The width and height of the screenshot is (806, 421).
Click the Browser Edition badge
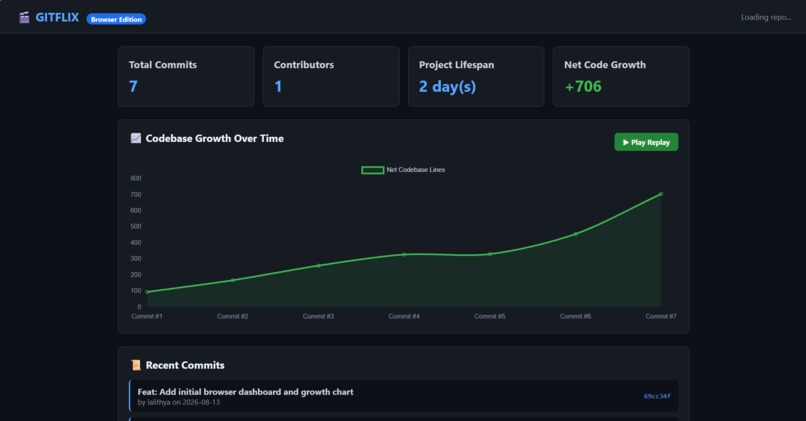pos(116,19)
